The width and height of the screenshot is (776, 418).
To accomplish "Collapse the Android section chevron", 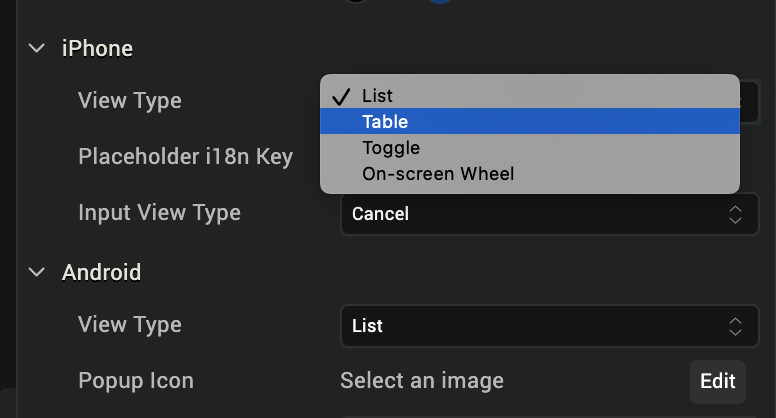I will coord(37,272).
